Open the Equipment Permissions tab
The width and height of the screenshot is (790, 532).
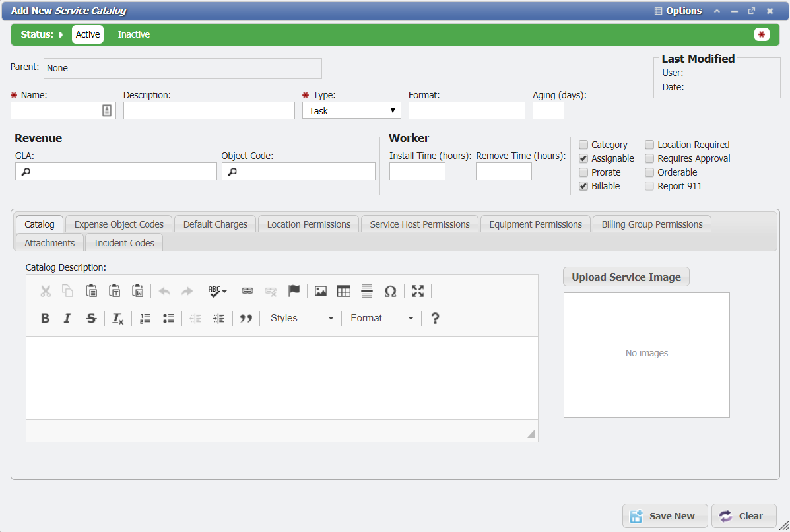coord(535,224)
